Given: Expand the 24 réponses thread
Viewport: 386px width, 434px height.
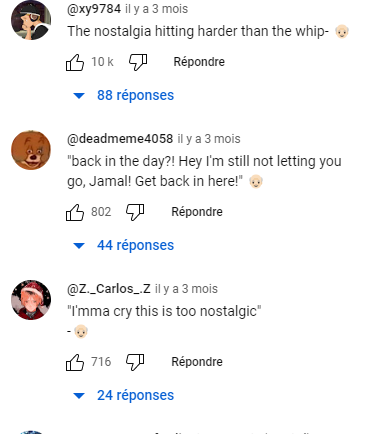Looking at the screenshot, I should [123, 395].
